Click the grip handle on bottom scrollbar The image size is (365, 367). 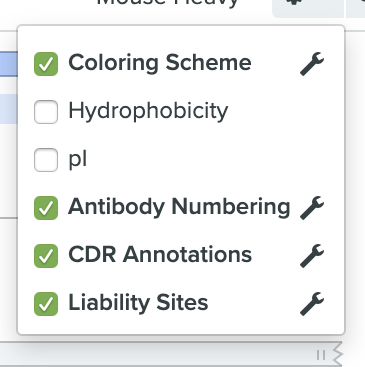(321, 355)
